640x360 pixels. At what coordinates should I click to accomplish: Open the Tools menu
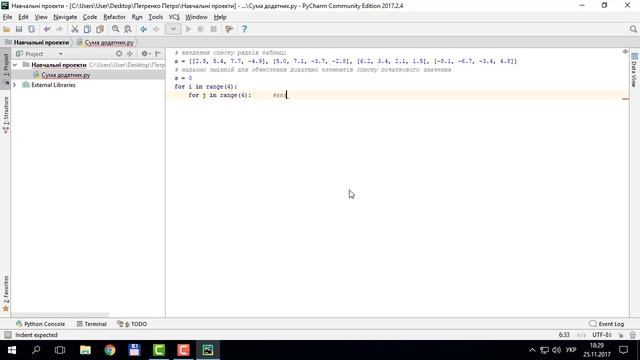tap(156, 17)
